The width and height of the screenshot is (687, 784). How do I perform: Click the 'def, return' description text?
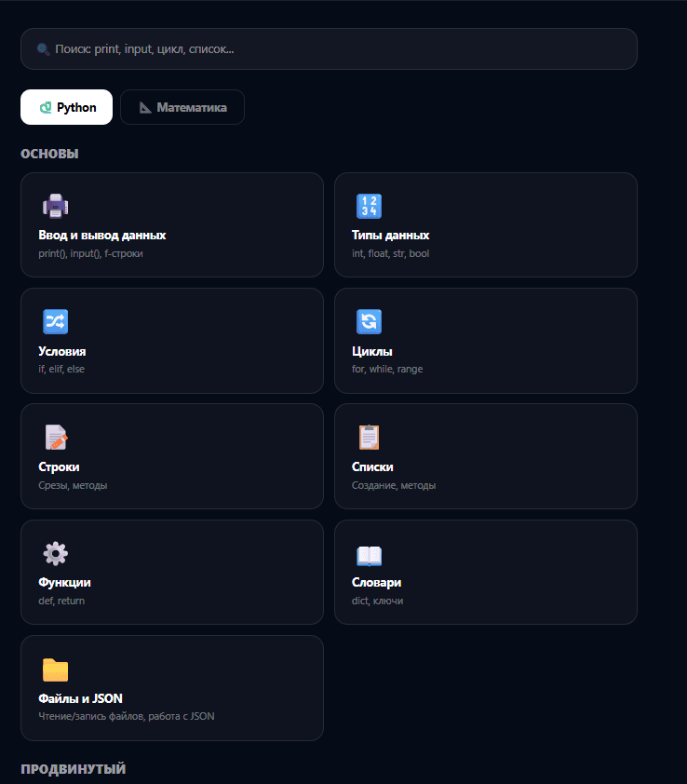61,601
